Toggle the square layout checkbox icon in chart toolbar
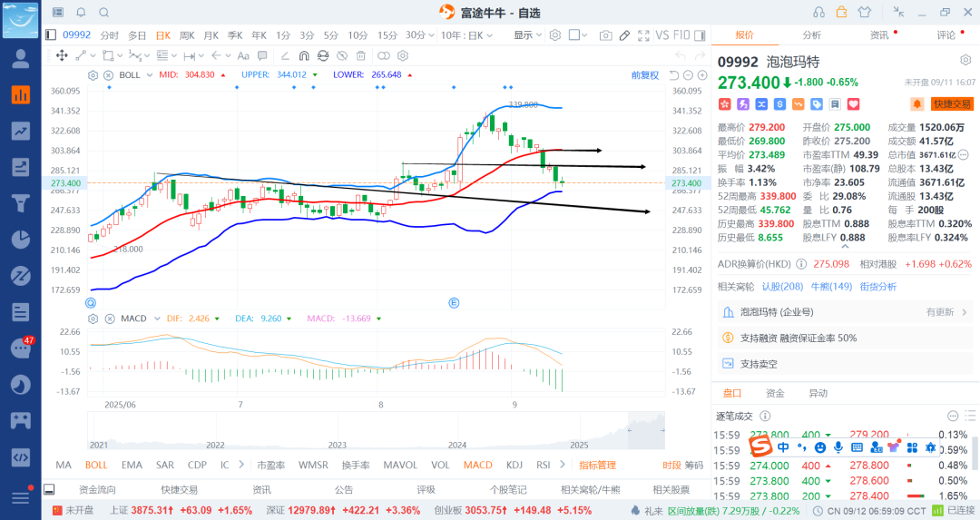980x520 pixels. [573, 35]
